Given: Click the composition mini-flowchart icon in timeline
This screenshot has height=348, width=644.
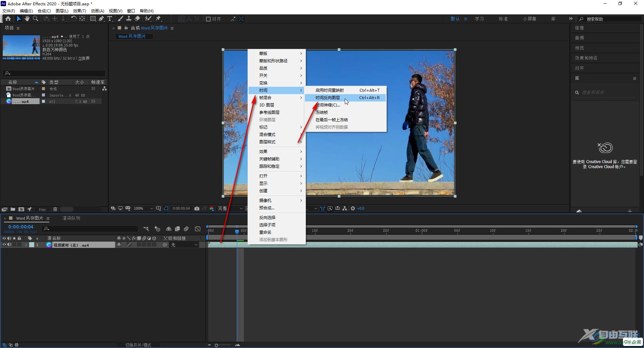Looking at the screenshot, I should tap(146, 229).
